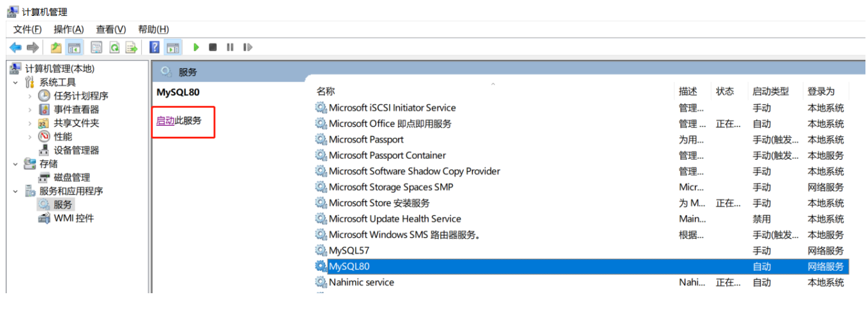
Task: Click the Stop Service square icon
Action: point(213,47)
